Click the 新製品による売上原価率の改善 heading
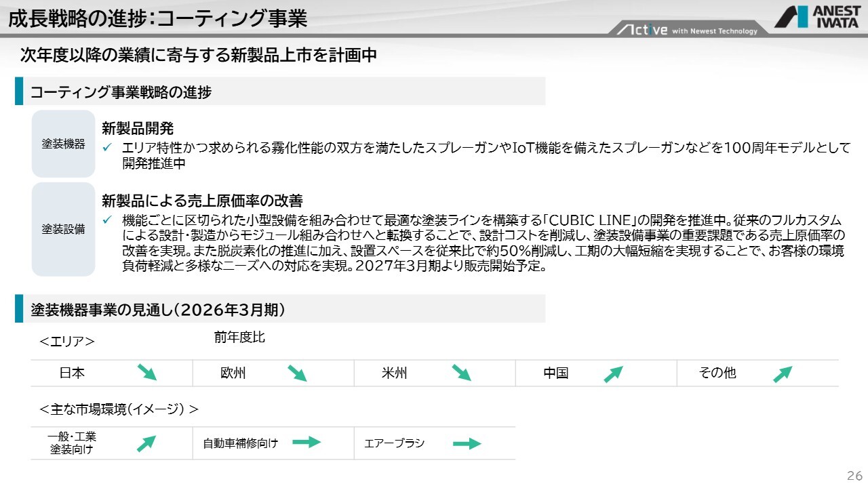This screenshot has width=868, height=488. tap(201, 201)
